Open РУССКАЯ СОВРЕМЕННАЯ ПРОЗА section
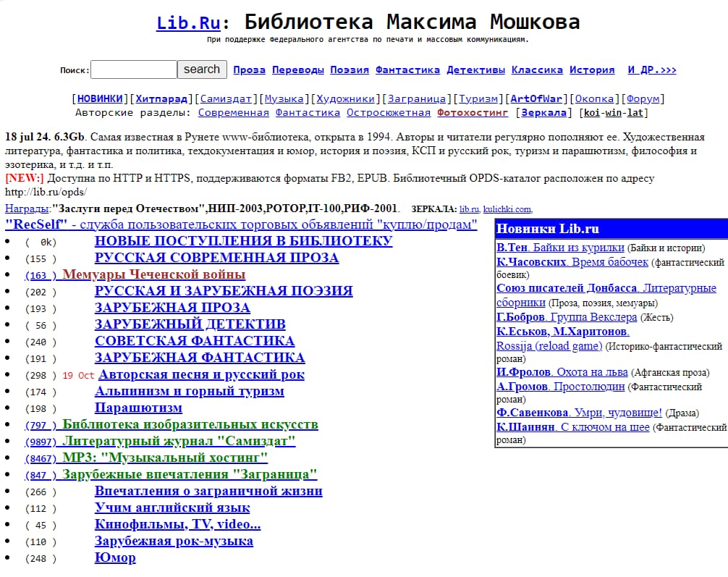The width and height of the screenshot is (728, 577). (x=217, y=258)
